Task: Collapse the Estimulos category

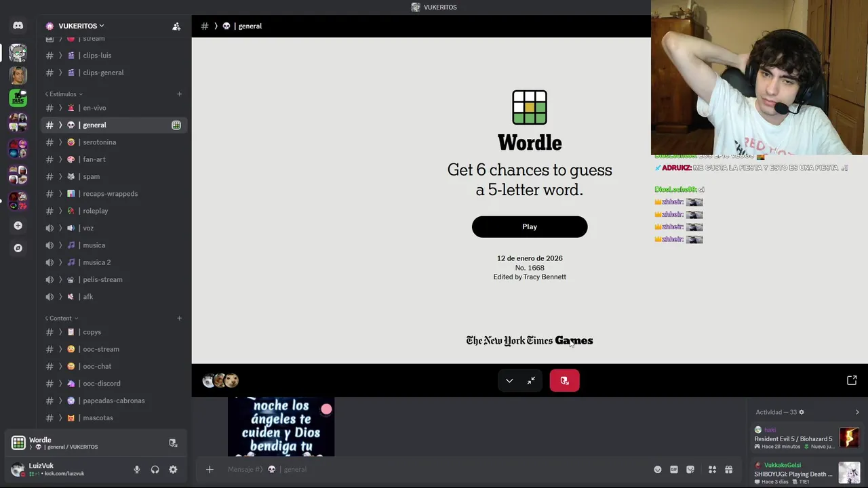Action: (64, 94)
